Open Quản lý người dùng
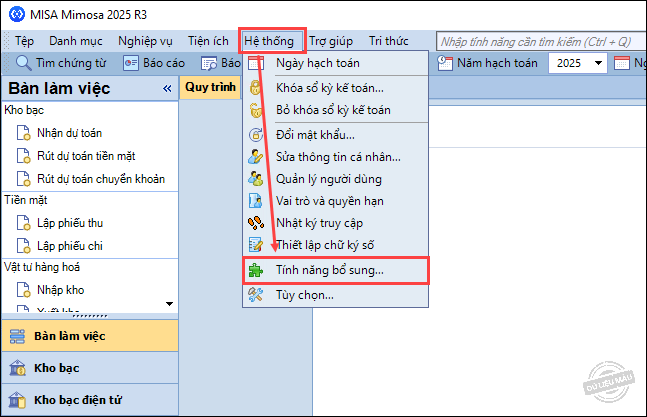 [335, 179]
